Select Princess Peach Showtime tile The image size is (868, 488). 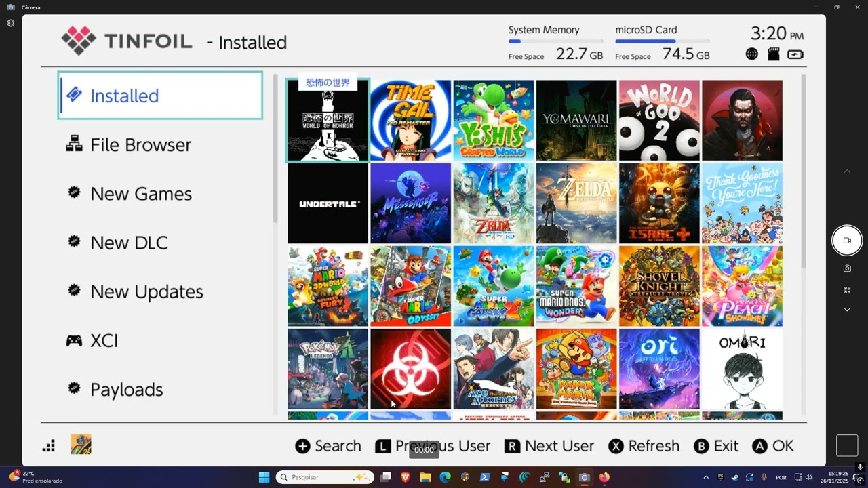pyautogui.click(x=742, y=286)
